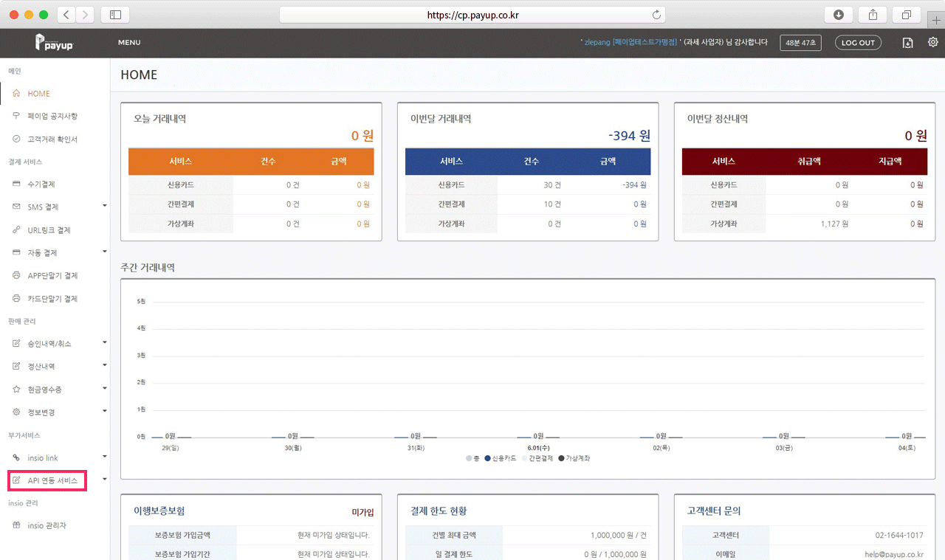Click printer icon beside APP단말기 결제
Image resolution: width=945 pixels, height=560 pixels.
pos(16,275)
